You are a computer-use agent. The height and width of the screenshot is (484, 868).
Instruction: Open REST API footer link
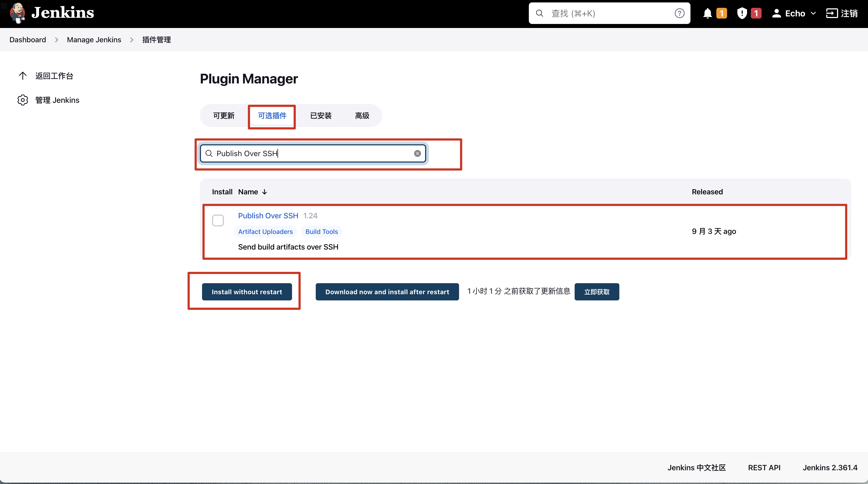[x=764, y=468]
